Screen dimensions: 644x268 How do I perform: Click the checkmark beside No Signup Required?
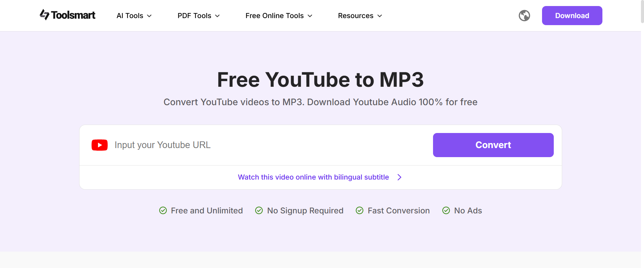pyautogui.click(x=259, y=210)
